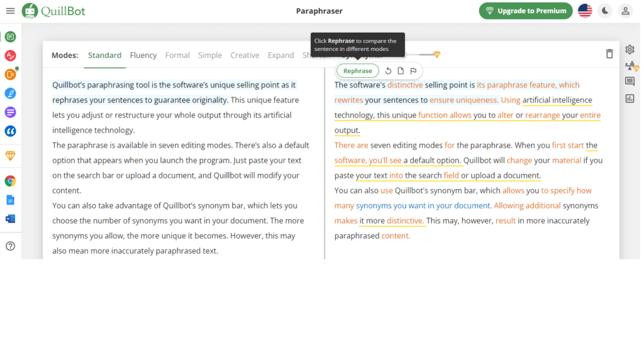Screen dimensions: 644x362
Task: Open the English language flag dropdown
Action: [584, 10]
